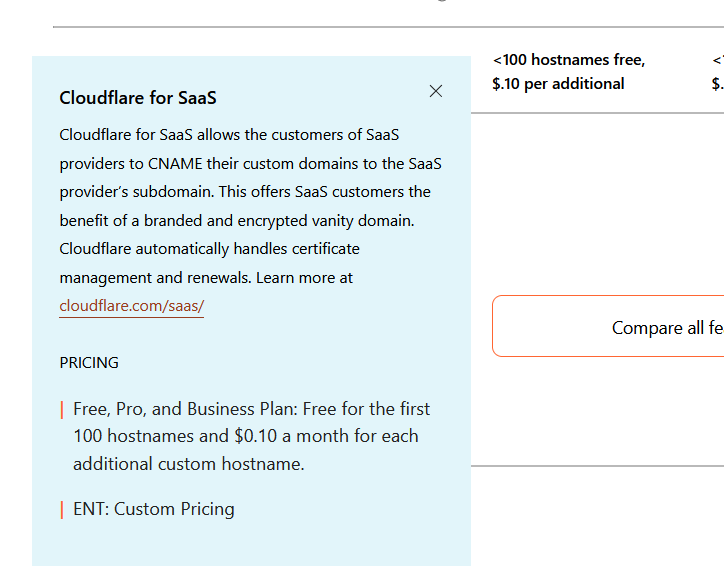Screen dimensions: 724x583
Task: Click the Learn more at text
Action: tap(304, 277)
